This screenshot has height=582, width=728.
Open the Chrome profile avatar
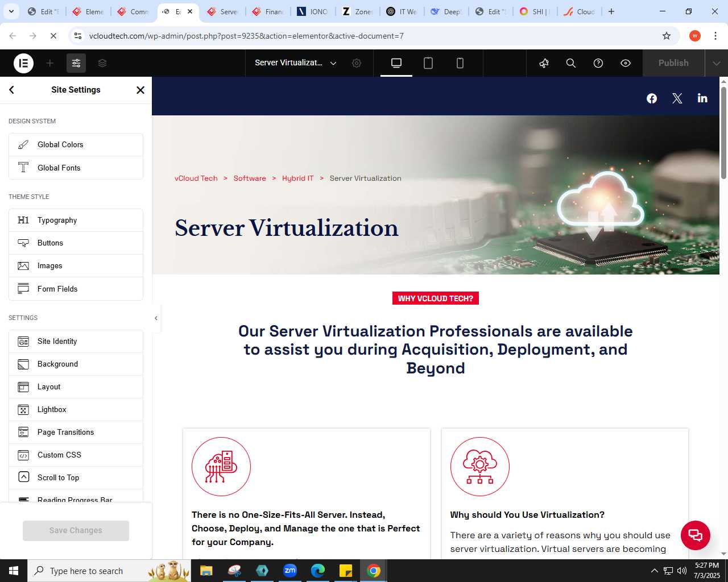pos(695,36)
